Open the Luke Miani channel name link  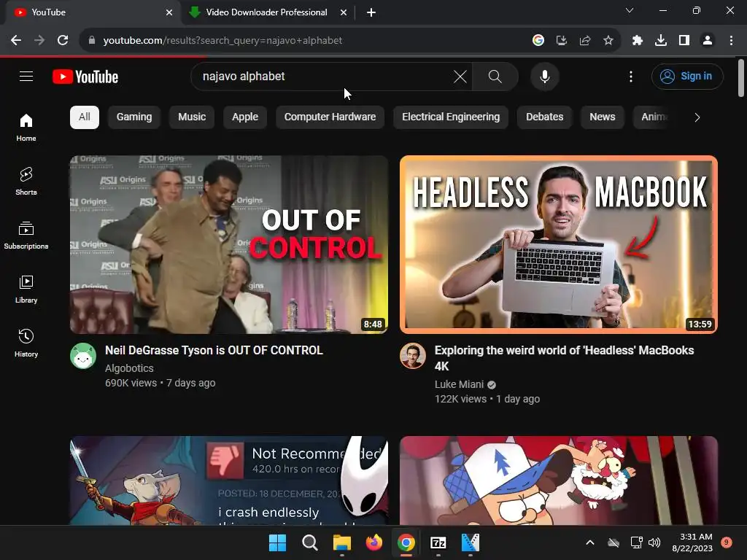click(459, 384)
